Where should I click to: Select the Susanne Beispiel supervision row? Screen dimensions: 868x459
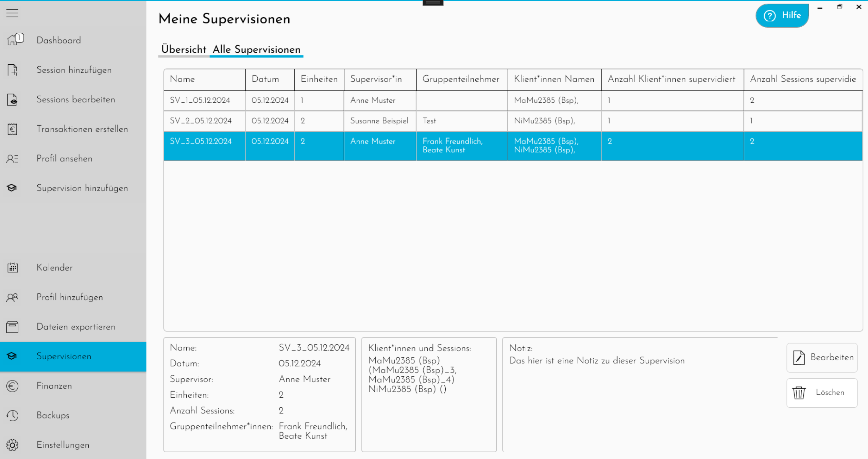point(379,121)
